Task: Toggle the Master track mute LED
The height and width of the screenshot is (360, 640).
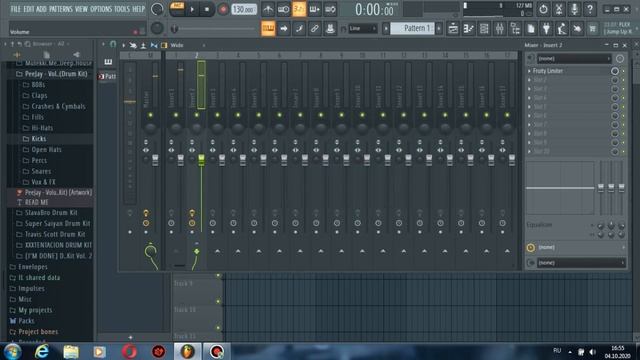Action: pyautogui.click(x=151, y=115)
